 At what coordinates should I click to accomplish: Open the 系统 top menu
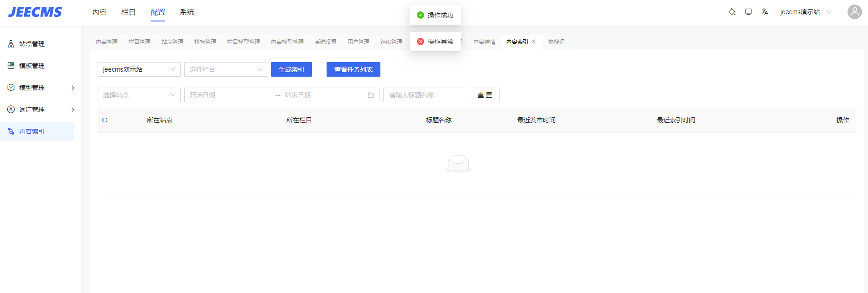[187, 12]
